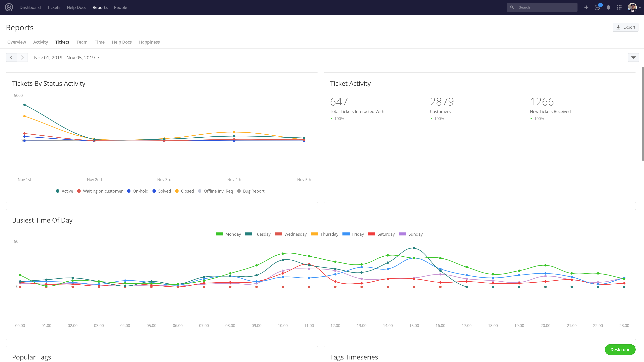Open the apps grid icon

click(x=619, y=8)
